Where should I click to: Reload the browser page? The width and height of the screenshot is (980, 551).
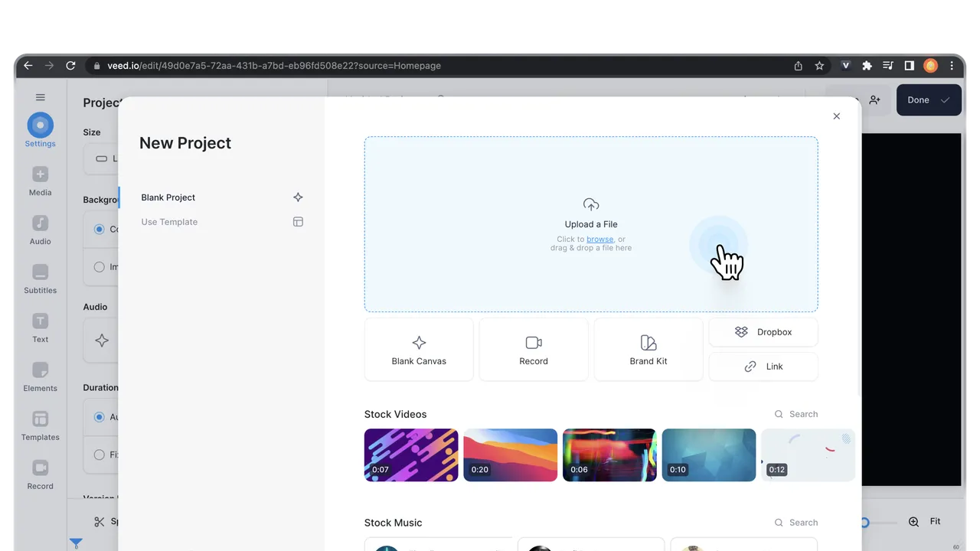[x=70, y=66]
